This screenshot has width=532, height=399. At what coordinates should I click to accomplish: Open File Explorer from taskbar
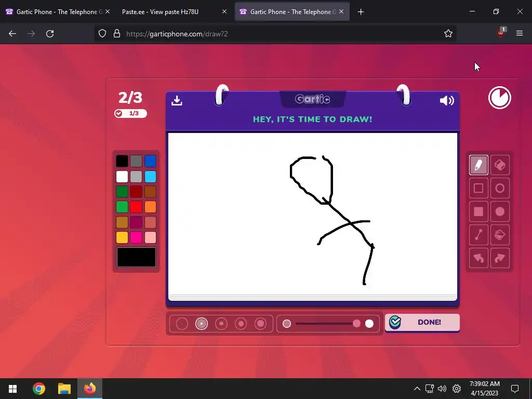point(64,389)
